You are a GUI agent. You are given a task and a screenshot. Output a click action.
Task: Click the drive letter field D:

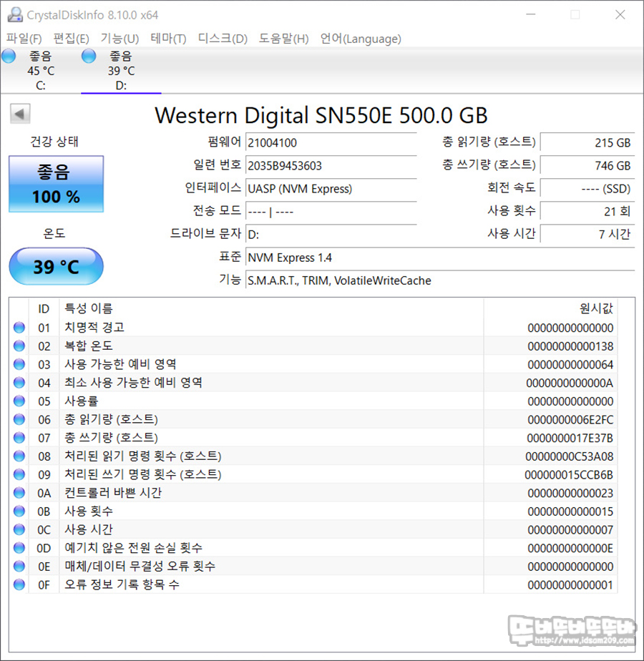click(x=331, y=235)
